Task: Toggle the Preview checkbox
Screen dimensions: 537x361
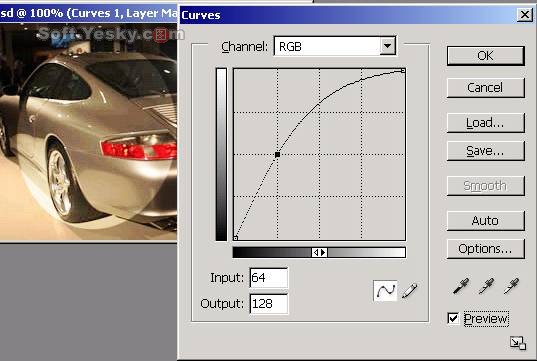Action: tap(453, 318)
